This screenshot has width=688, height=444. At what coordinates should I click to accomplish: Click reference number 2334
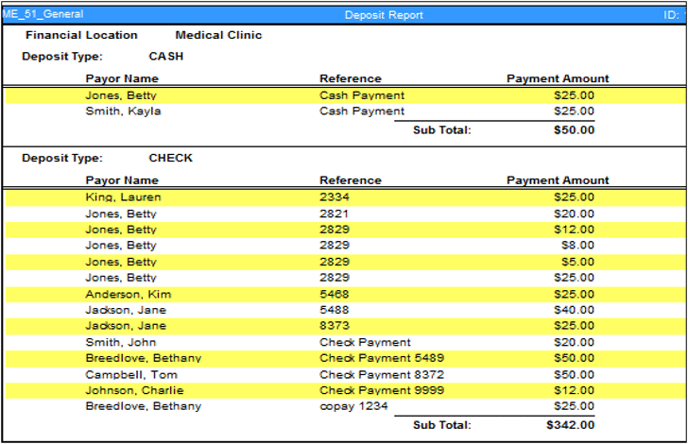[x=334, y=197]
